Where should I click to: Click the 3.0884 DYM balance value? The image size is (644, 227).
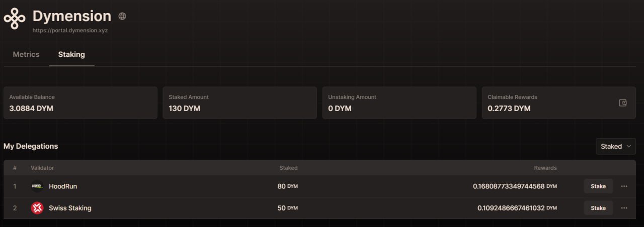pos(31,108)
